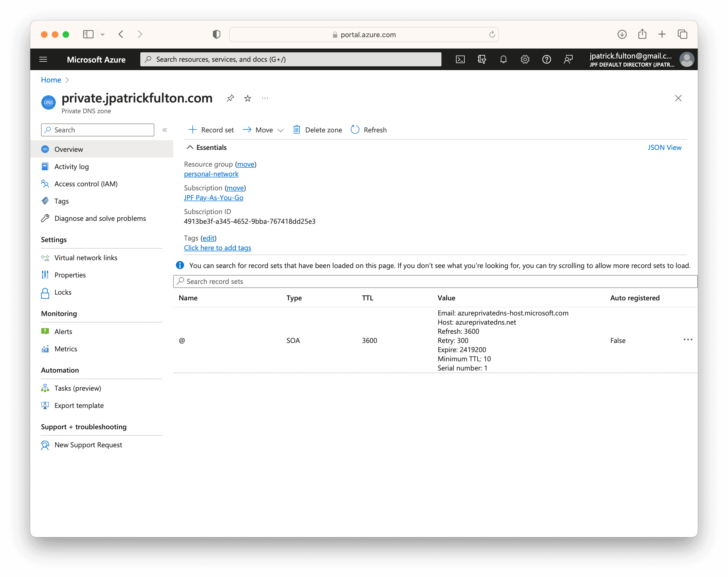Image resolution: width=728 pixels, height=577 pixels.
Task: Go forward in Safari history
Action: tap(140, 34)
